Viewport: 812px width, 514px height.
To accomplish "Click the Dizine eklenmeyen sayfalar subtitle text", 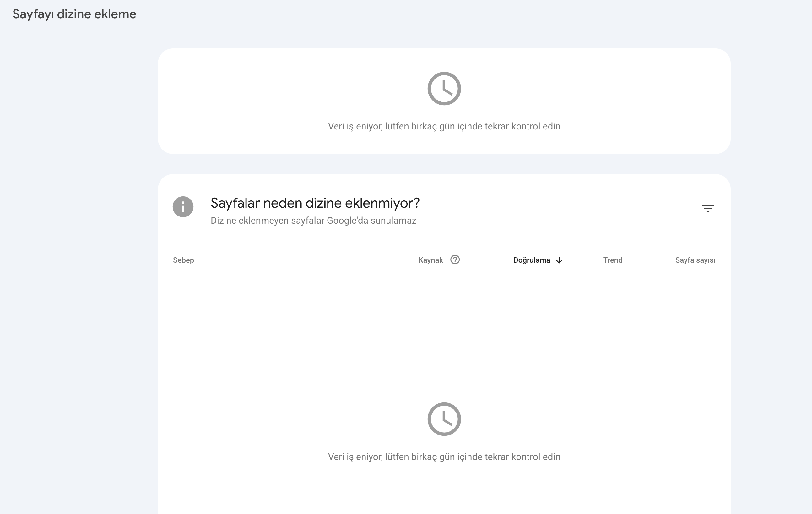I will pyautogui.click(x=313, y=221).
